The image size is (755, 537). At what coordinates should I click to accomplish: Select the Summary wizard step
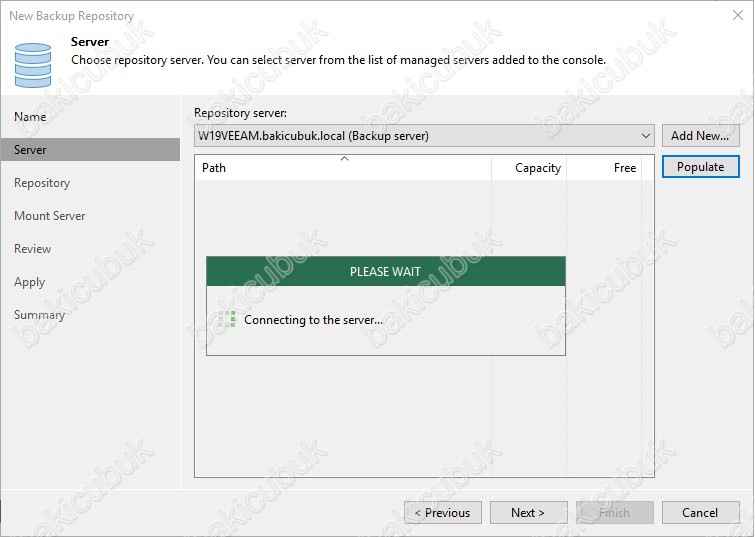[39, 315]
